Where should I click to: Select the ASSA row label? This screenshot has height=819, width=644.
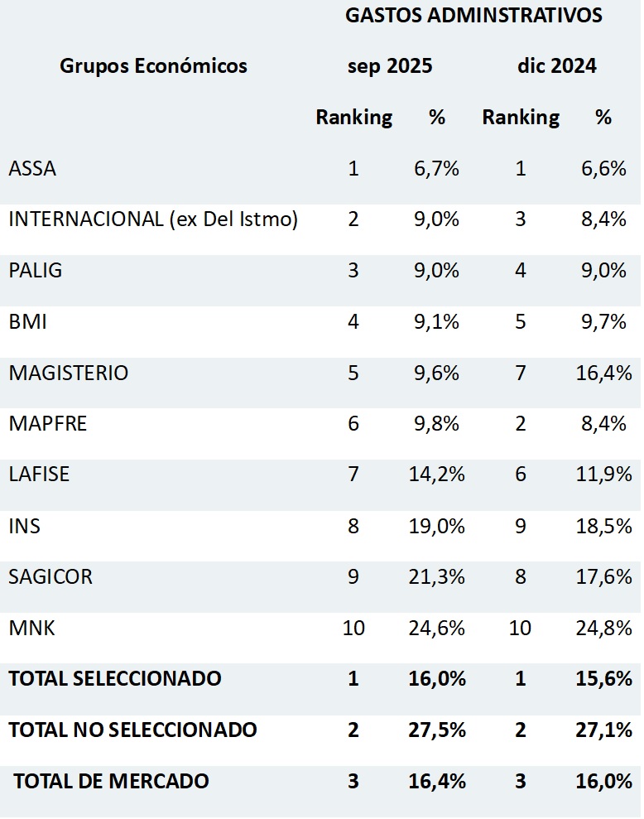(32, 169)
